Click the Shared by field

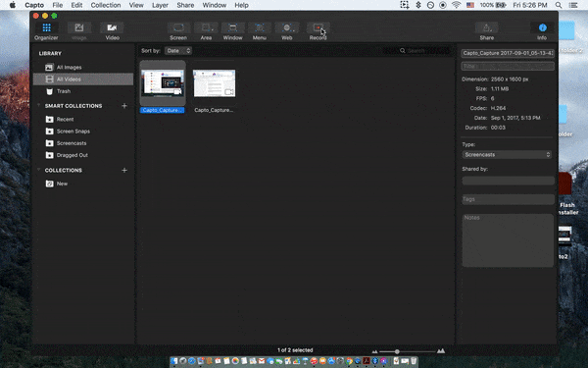[508, 181]
